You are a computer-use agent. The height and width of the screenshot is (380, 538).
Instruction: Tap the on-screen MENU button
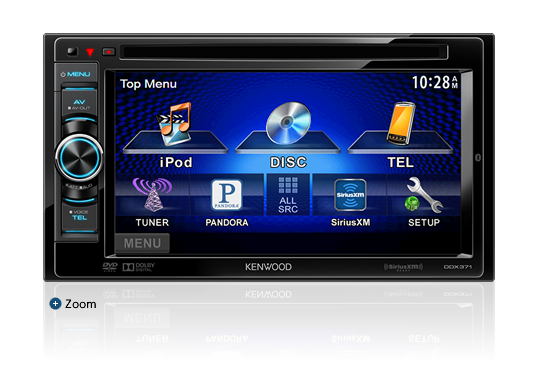point(142,243)
